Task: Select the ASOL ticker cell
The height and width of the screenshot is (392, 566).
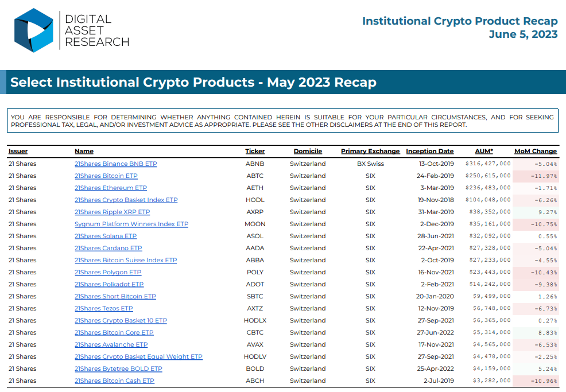Action: (x=255, y=236)
